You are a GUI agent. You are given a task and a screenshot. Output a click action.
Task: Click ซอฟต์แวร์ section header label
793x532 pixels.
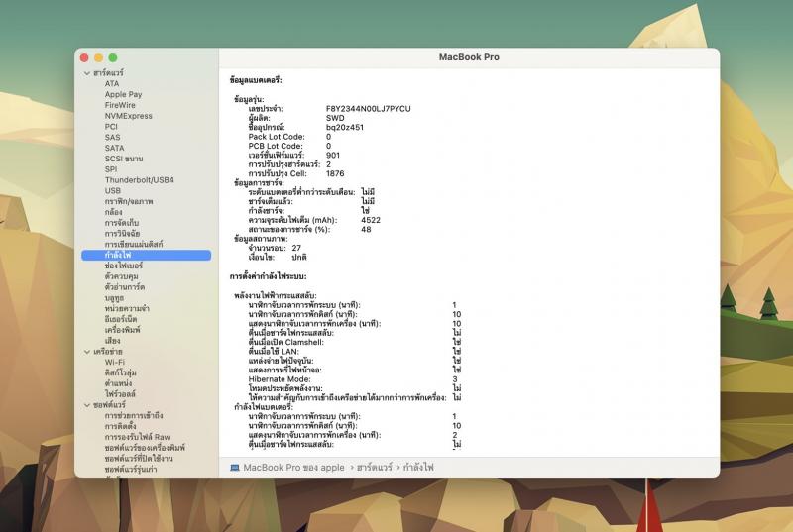coord(110,405)
